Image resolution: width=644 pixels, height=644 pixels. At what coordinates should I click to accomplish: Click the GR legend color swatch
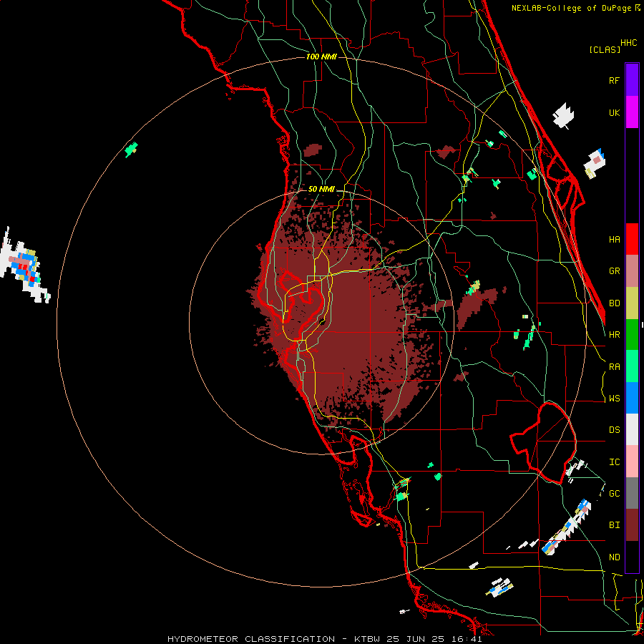(x=632, y=271)
